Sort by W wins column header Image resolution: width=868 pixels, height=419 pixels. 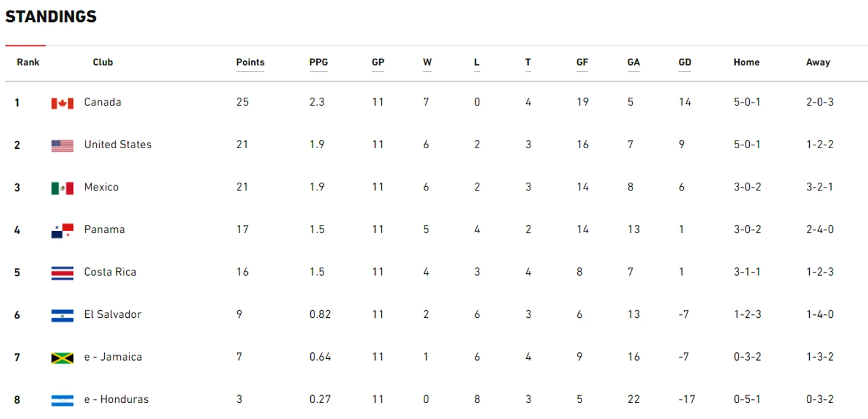[x=427, y=62]
